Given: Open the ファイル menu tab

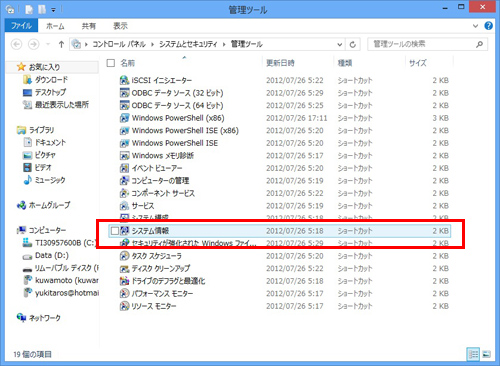Looking at the screenshot, I should pyautogui.click(x=21, y=26).
